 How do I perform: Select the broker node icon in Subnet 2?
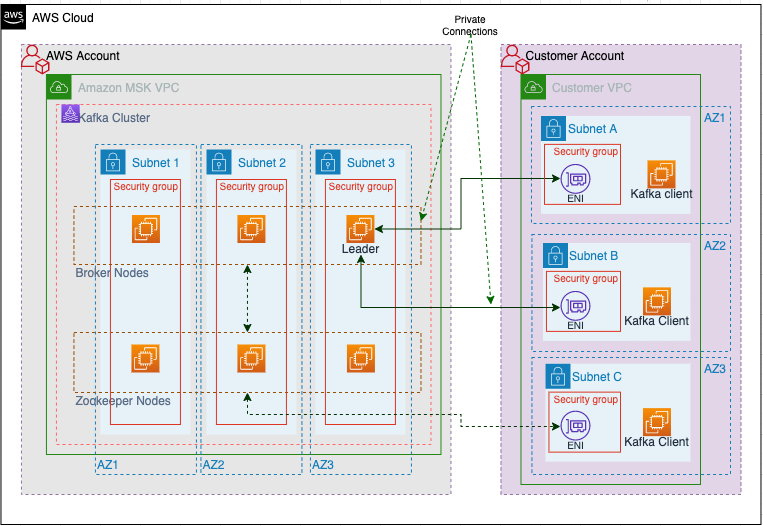click(x=252, y=229)
